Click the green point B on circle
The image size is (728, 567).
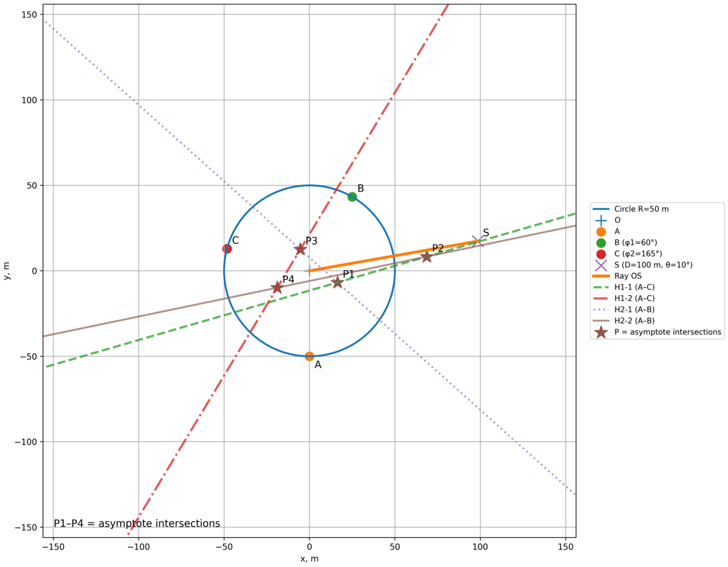tap(352, 197)
